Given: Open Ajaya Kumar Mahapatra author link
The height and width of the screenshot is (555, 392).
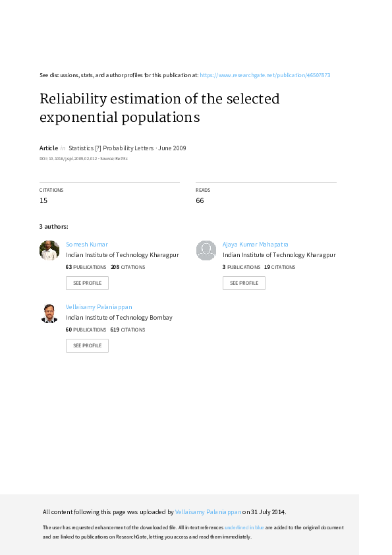Looking at the screenshot, I should click(255, 245).
